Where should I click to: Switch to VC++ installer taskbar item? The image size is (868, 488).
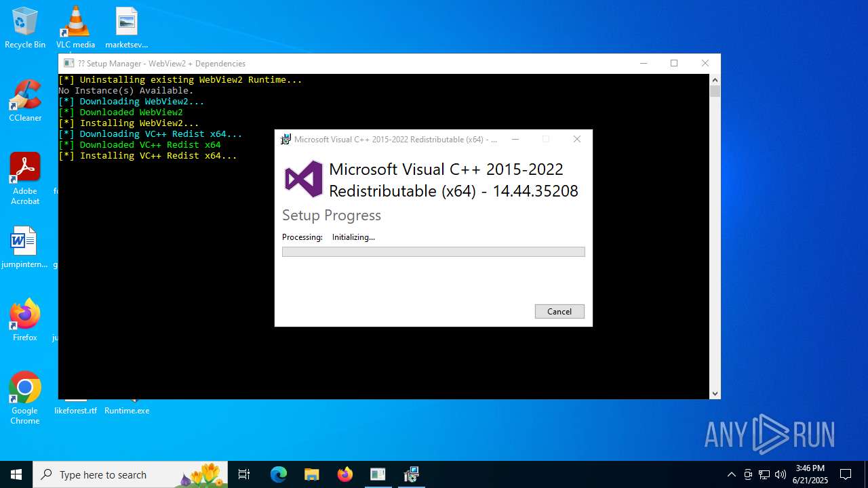click(x=411, y=474)
